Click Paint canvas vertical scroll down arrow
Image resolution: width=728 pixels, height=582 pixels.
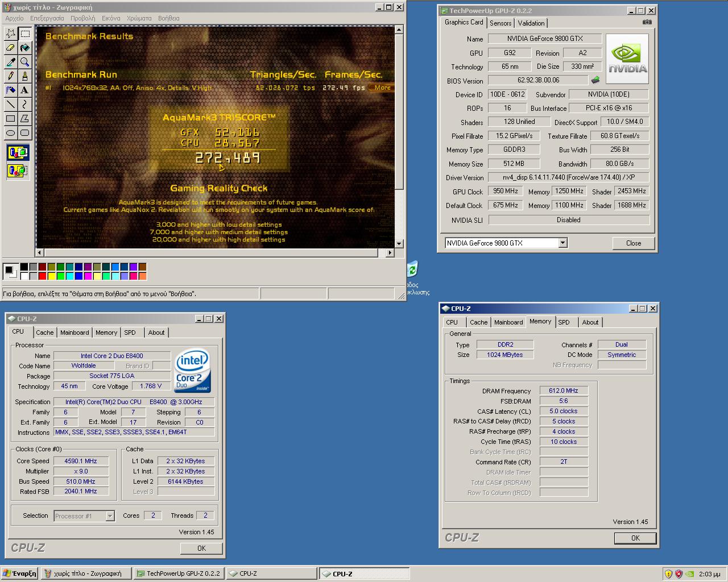click(x=399, y=243)
